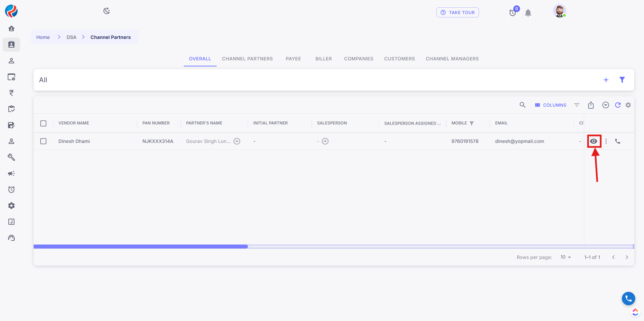Open the row's three-dot menu
The width and height of the screenshot is (644, 321).
[x=606, y=141]
